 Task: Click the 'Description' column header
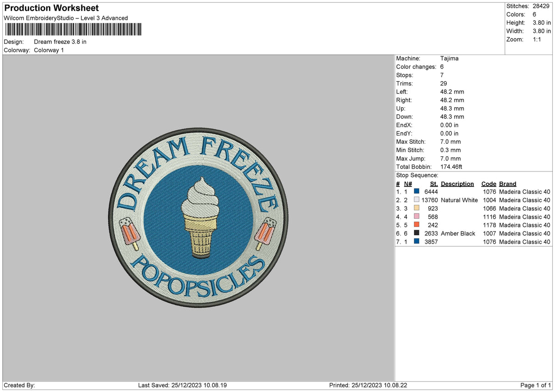pos(457,184)
